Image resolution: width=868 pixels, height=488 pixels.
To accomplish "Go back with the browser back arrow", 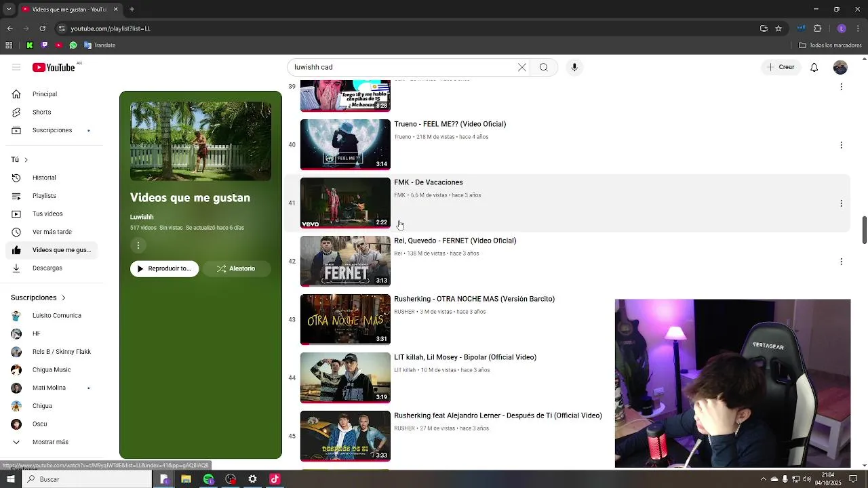I will click(x=9, y=28).
